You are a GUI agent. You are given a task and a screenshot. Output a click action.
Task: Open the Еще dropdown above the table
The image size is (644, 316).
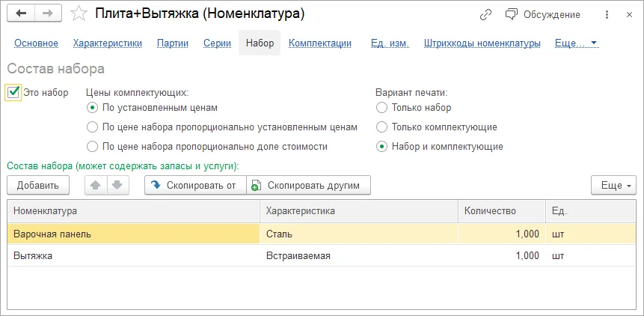[x=613, y=185]
